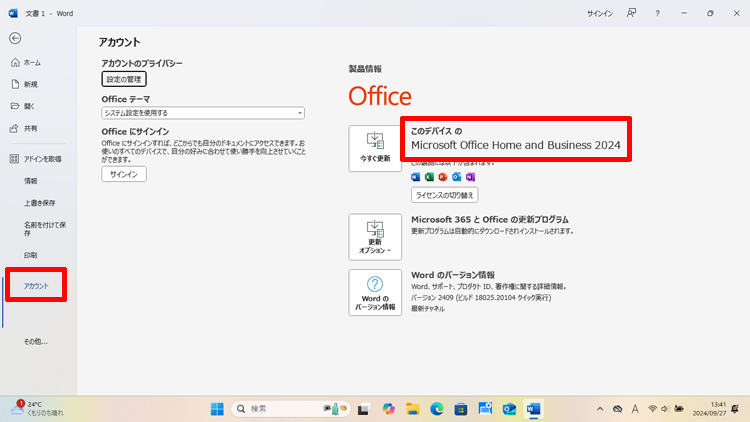Select 情報 (Info) in the sidebar
The height and width of the screenshot is (422, 750).
[31, 181]
